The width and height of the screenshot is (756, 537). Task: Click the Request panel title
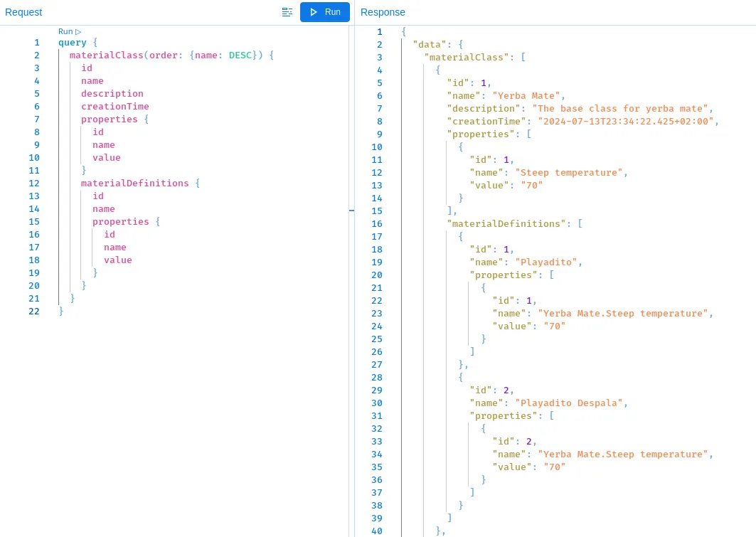tap(23, 12)
